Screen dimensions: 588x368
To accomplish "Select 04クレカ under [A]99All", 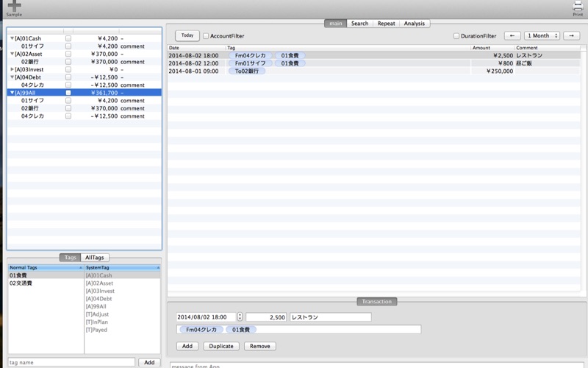I will [x=85, y=116].
